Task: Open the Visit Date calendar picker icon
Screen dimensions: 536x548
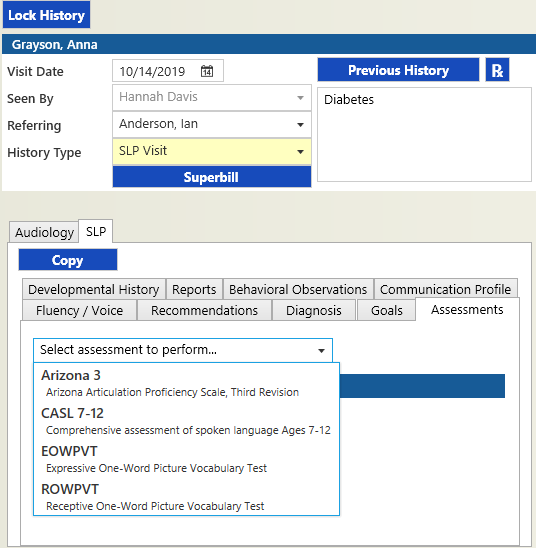Action: pos(207,71)
